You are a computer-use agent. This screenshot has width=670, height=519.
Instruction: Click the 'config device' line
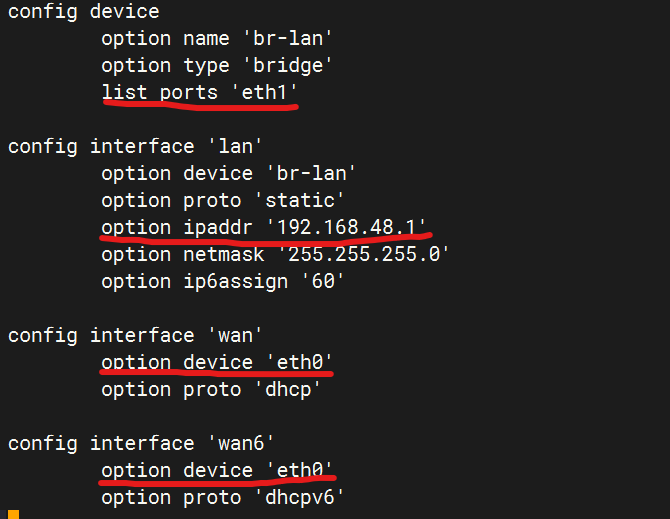tap(83, 12)
